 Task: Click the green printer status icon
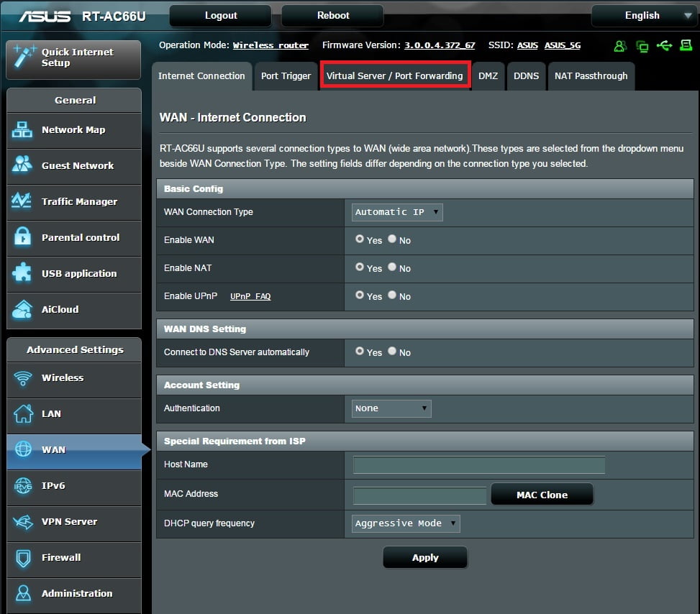tap(686, 45)
